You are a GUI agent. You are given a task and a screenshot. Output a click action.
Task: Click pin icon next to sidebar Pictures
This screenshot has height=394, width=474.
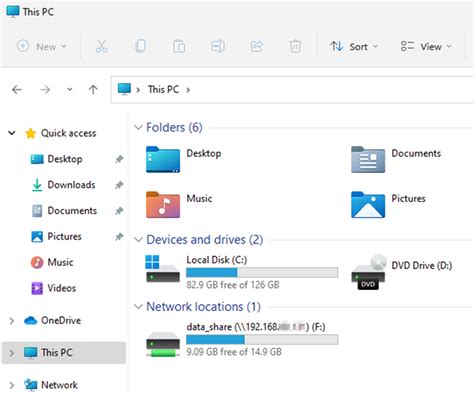click(119, 237)
